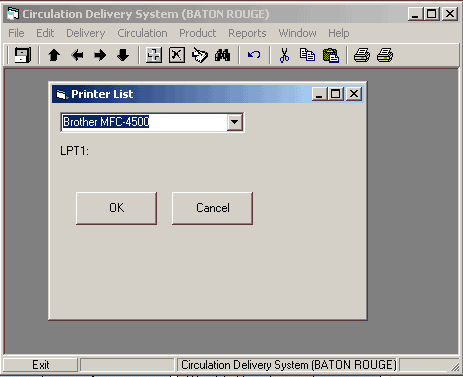This screenshot has height=377, width=463.
Task: Maximize the Printer List dialog
Action: (x=336, y=94)
